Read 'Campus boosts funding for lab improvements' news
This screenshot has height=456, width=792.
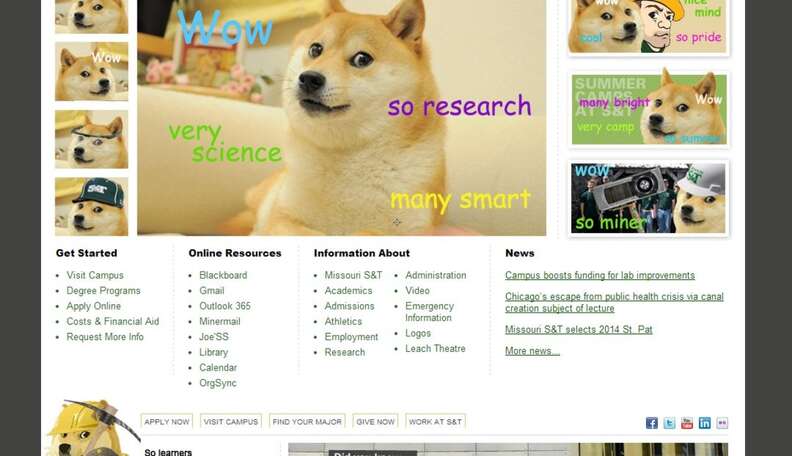click(600, 275)
